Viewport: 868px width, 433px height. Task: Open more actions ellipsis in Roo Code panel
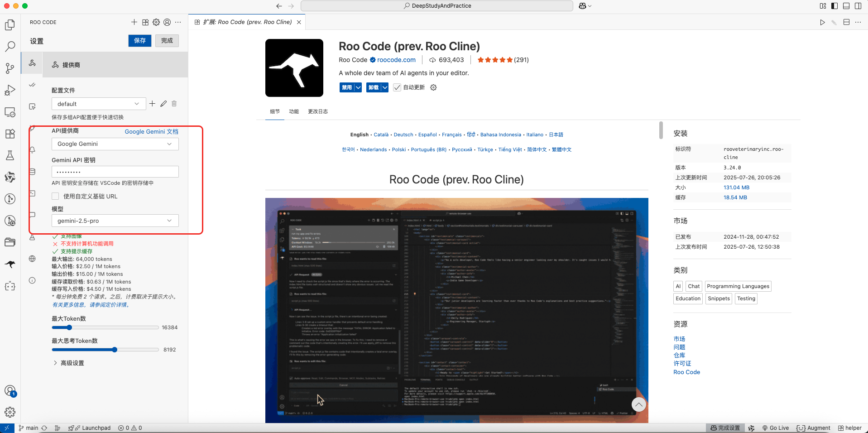[178, 22]
